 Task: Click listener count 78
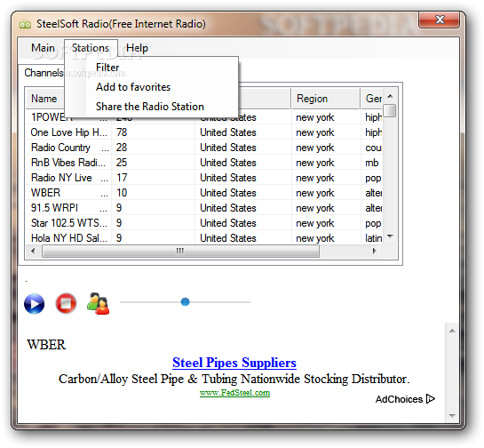click(x=122, y=132)
